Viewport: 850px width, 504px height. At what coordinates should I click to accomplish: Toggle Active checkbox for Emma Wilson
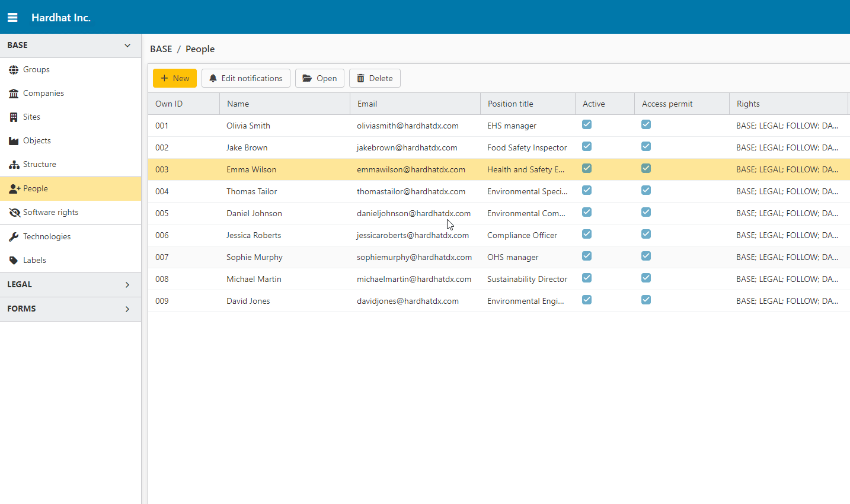click(587, 168)
